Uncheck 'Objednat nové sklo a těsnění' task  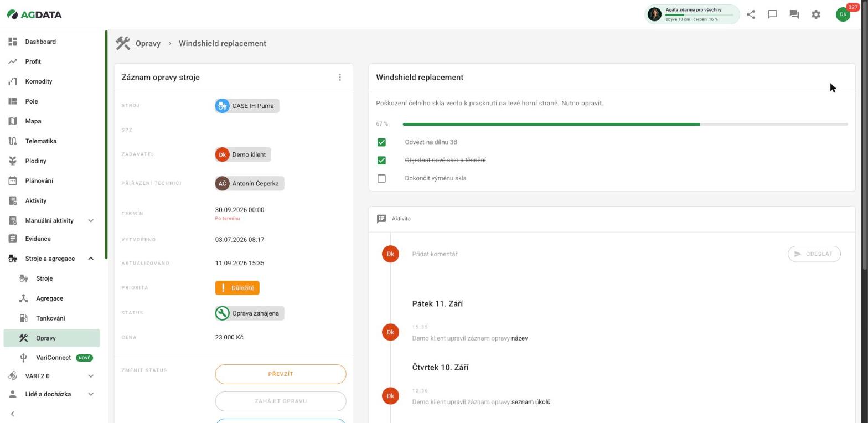pyautogui.click(x=381, y=160)
